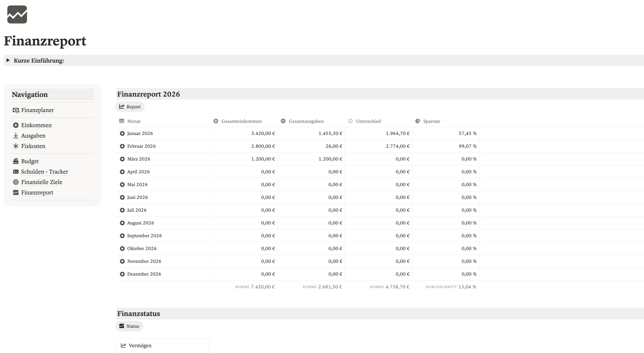
Task: Expand the Kurze Einführung toggle
Action: click(x=8, y=61)
